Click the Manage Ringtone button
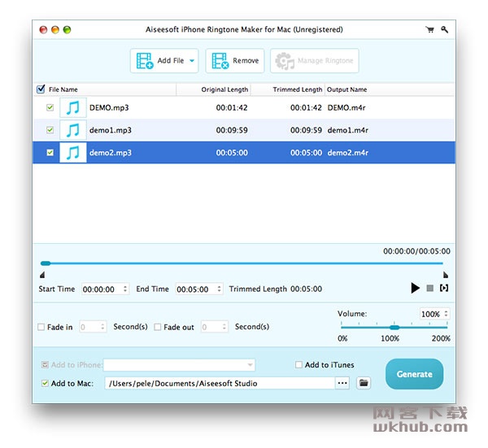 pos(314,61)
